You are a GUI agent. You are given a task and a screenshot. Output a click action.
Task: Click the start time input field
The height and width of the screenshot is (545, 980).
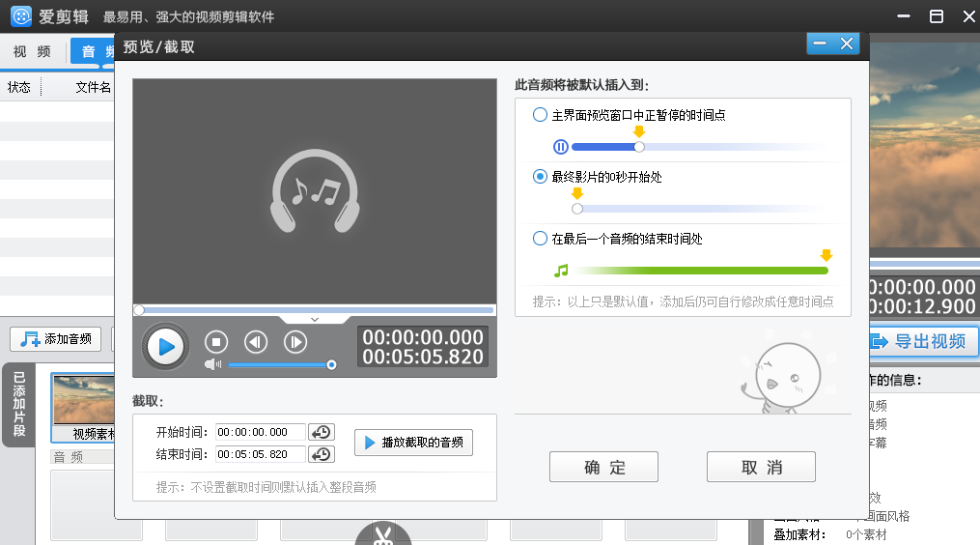pos(261,432)
